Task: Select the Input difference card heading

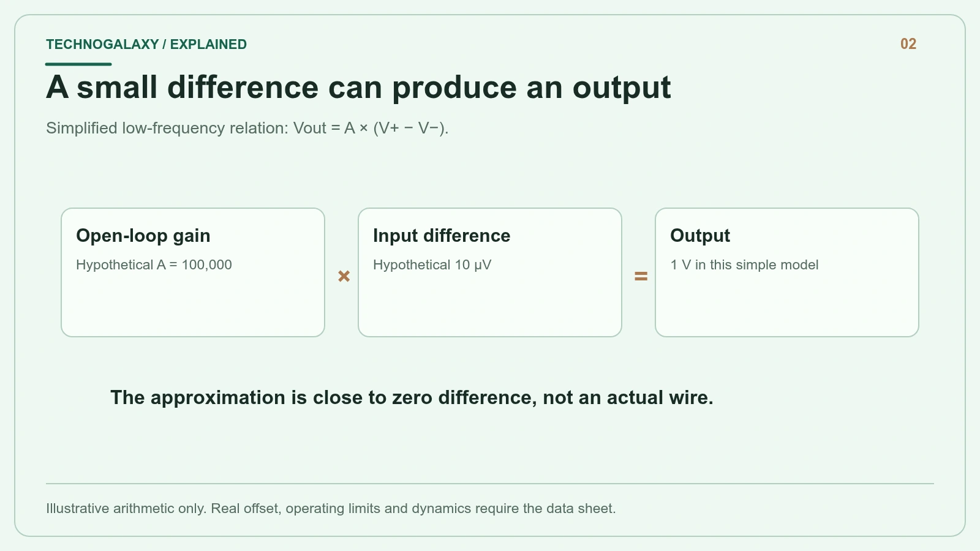Action: [442, 236]
